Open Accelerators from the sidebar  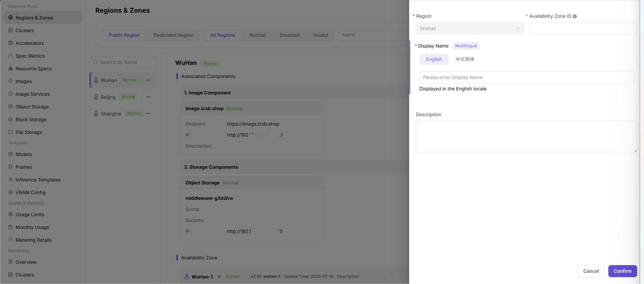pos(43,43)
